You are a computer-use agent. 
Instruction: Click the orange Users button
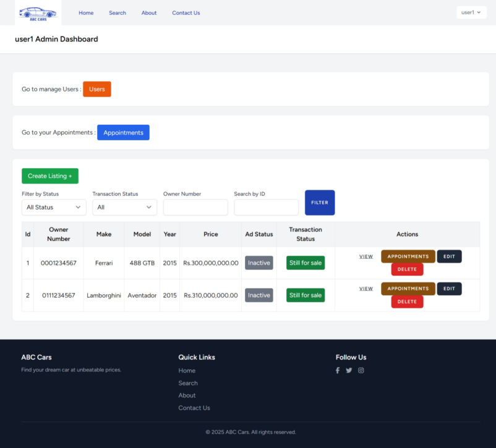click(96, 88)
